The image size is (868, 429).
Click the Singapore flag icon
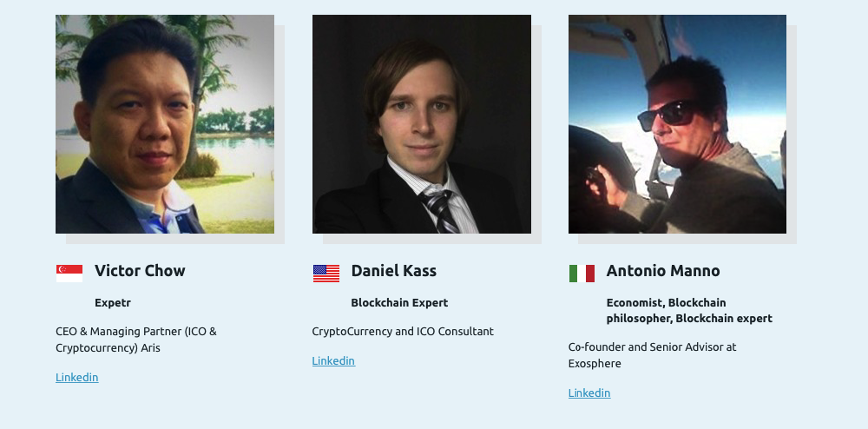click(x=69, y=274)
